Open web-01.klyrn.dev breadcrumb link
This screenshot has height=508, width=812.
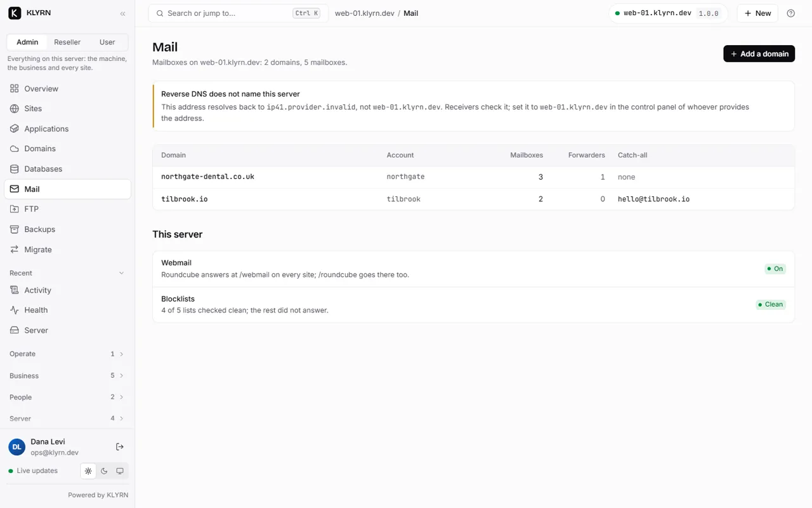[365, 13]
